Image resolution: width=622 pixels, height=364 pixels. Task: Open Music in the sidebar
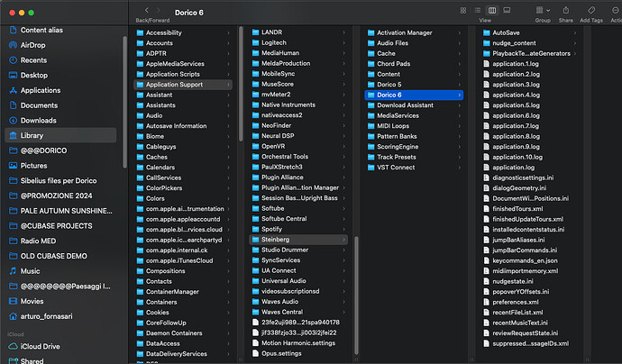click(30, 271)
